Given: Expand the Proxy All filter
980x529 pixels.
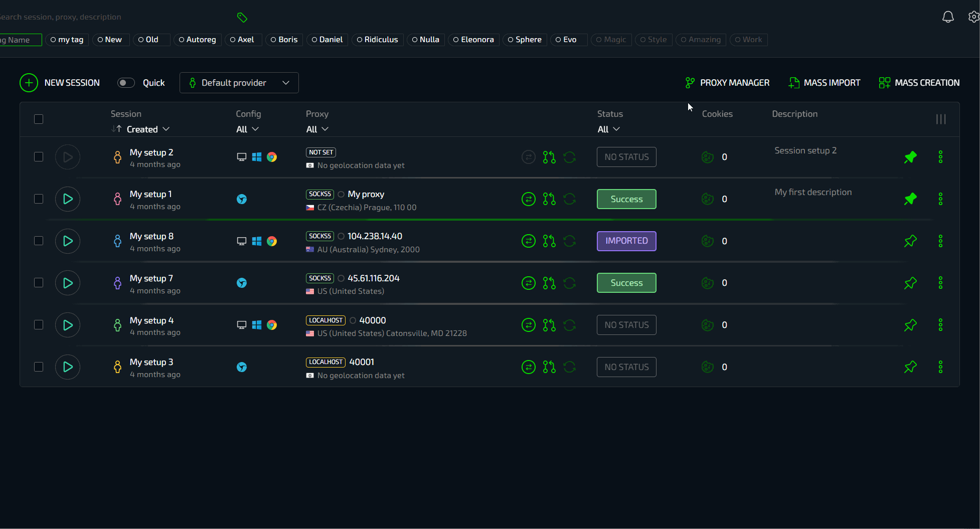Looking at the screenshot, I should (317, 129).
